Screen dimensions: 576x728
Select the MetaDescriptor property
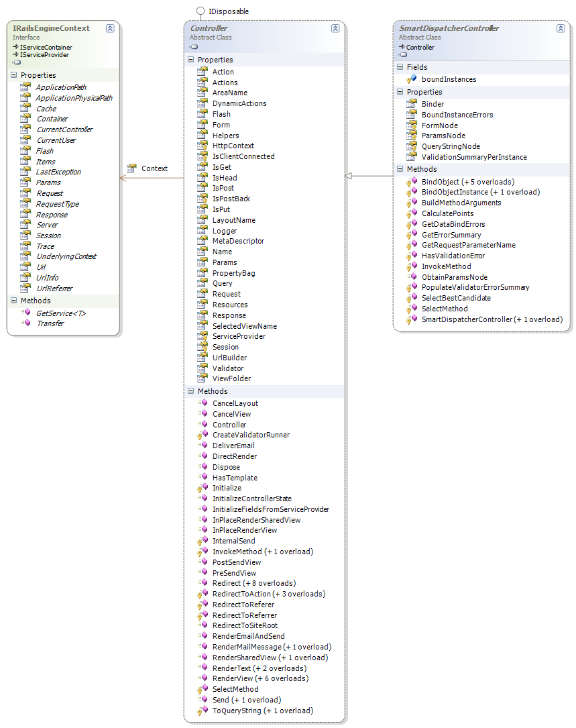[239, 241]
